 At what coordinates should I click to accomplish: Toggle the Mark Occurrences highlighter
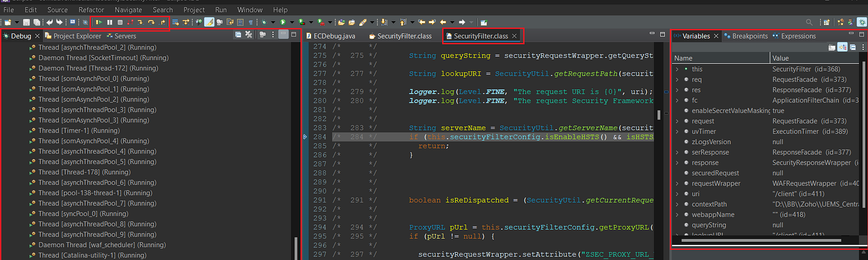[x=209, y=22]
